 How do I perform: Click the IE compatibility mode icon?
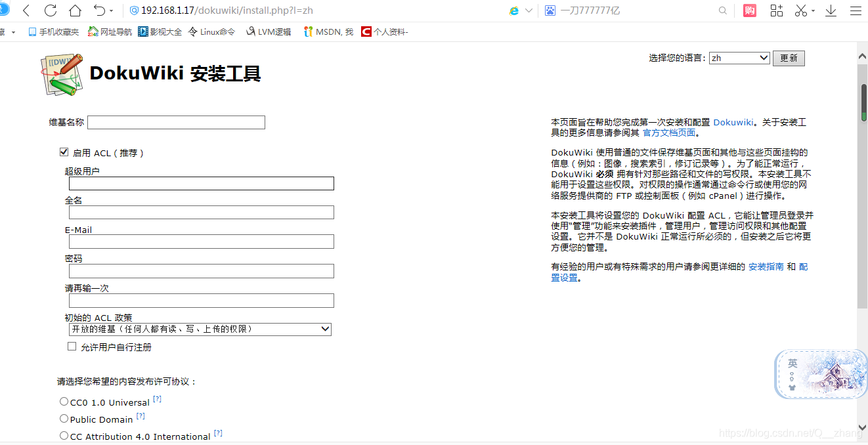[514, 11]
